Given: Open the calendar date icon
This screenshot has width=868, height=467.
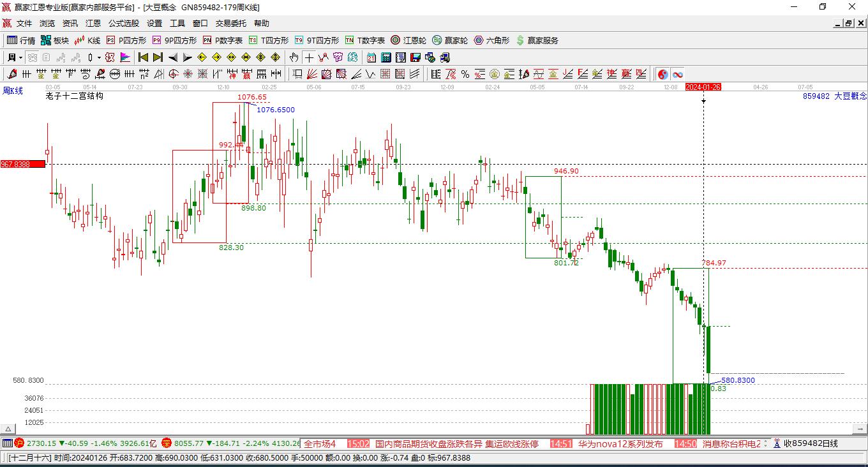Looking at the screenshot, I should pyautogui.click(x=371, y=57).
